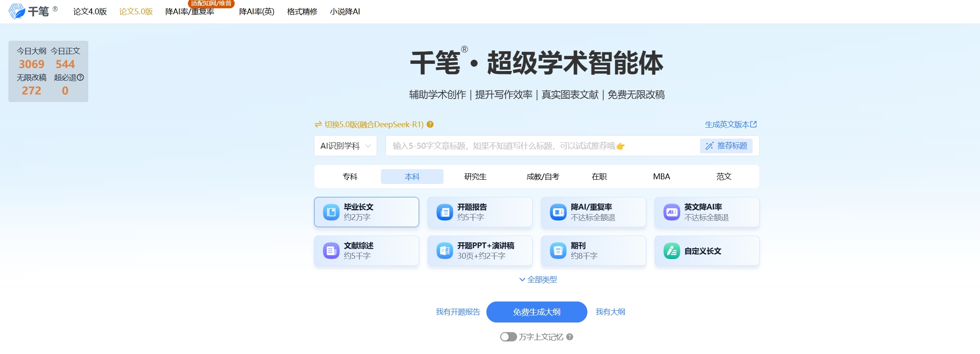Click the 30页+约2千字 text
Viewport: 980px width, 354px height.
(x=481, y=256)
